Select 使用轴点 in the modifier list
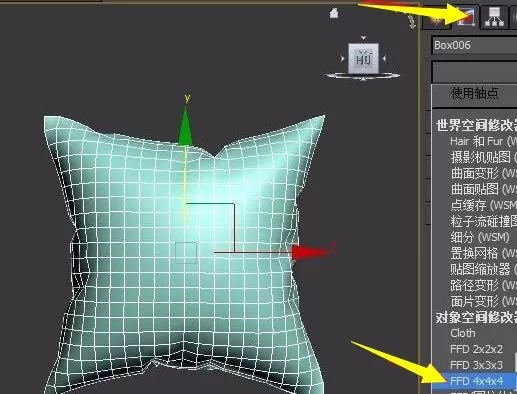Screen dimensions: 517x394 coord(475,94)
